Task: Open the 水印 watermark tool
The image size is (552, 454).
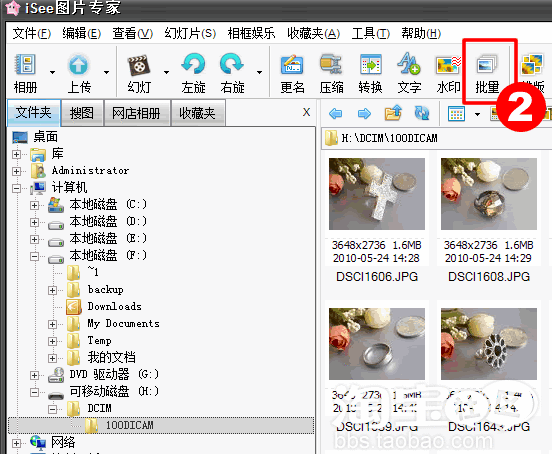Action: [x=448, y=73]
